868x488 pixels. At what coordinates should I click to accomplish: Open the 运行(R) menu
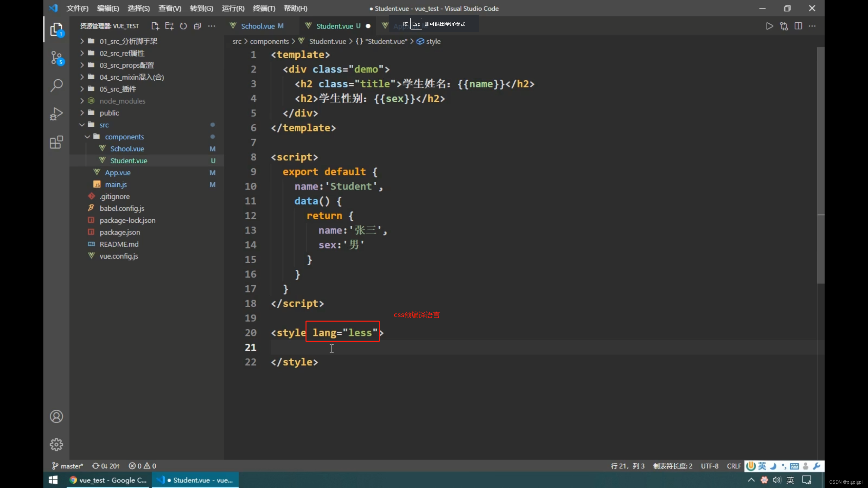tap(233, 8)
